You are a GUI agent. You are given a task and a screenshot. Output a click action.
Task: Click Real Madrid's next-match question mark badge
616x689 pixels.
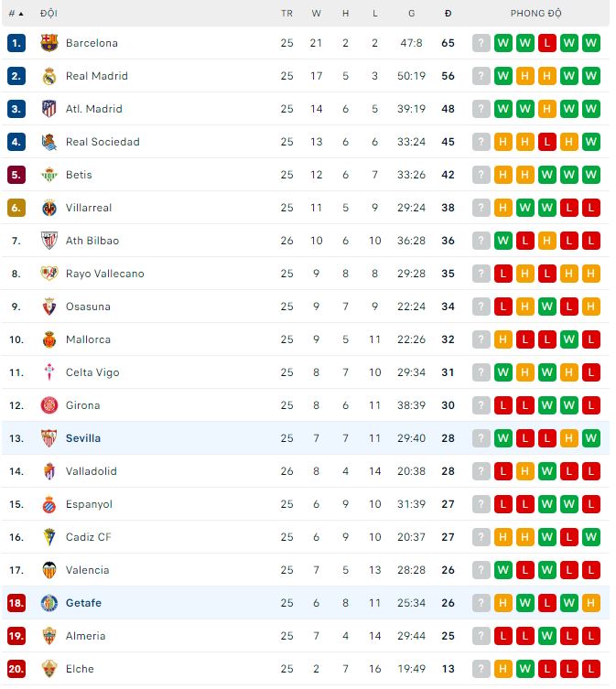click(x=481, y=76)
